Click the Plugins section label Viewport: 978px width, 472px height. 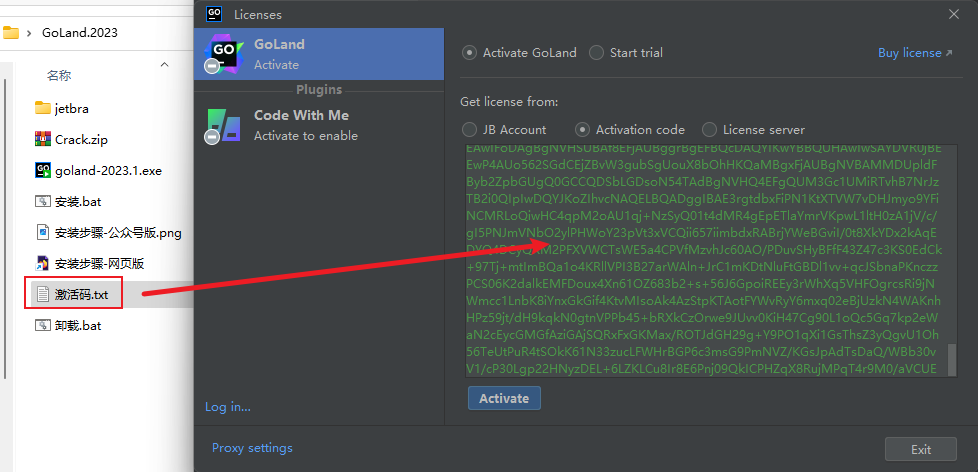[319, 90]
